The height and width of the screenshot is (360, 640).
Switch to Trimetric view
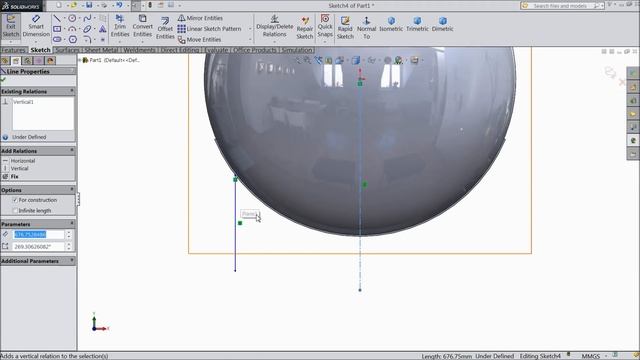click(x=417, y=24)
